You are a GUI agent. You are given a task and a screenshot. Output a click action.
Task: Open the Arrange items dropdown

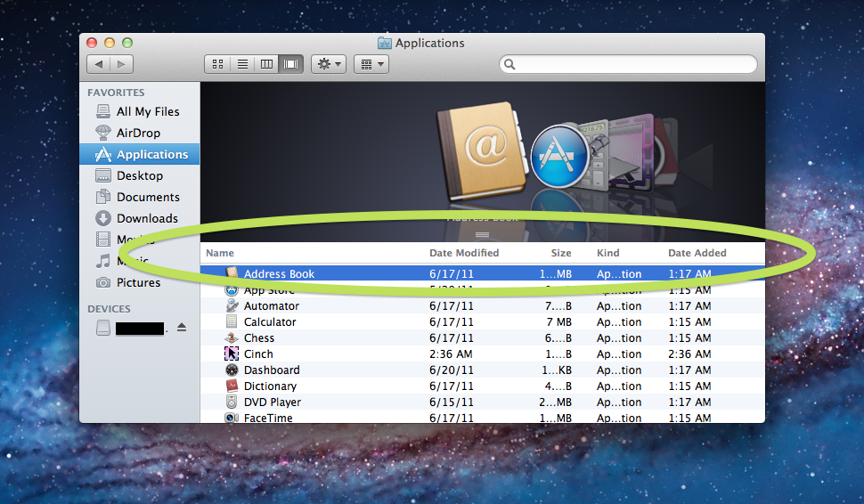(x=371, y=64)
